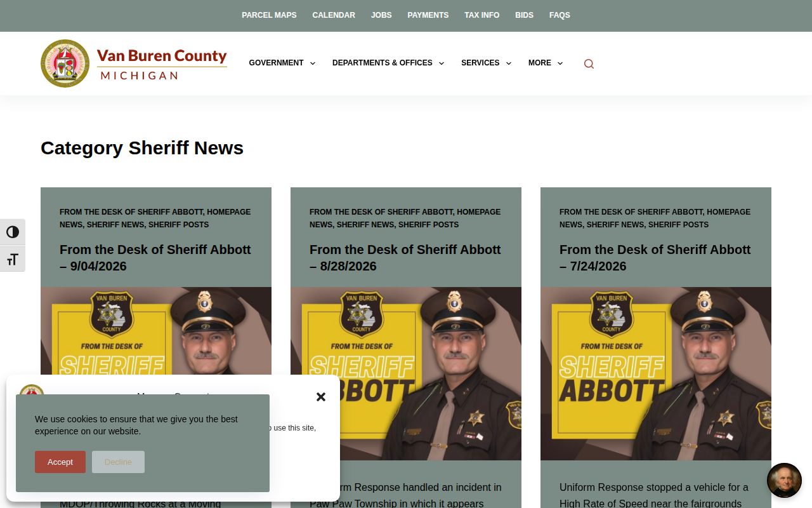
Task: Click the Van Buren County Michigan site title
Action: [162, 64]
